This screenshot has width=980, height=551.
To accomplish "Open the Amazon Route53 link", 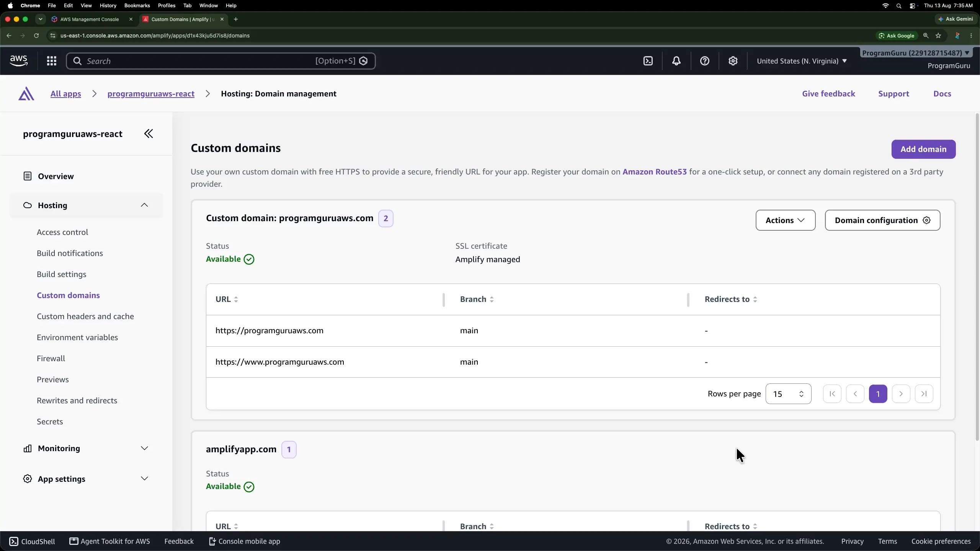I will coord(655,172).
